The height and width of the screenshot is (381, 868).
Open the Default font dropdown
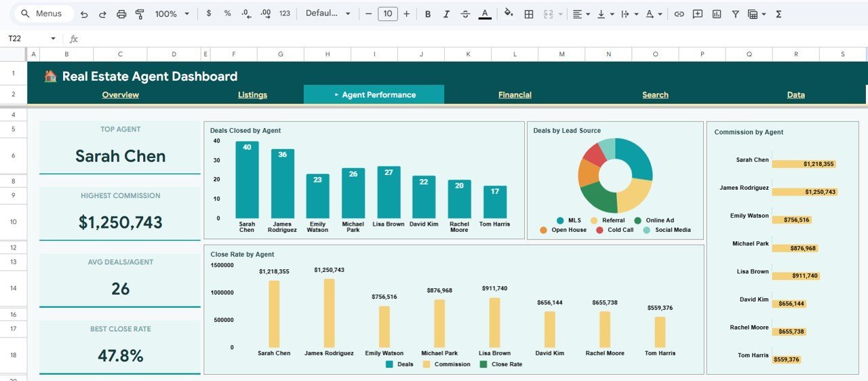click(328, 14)
